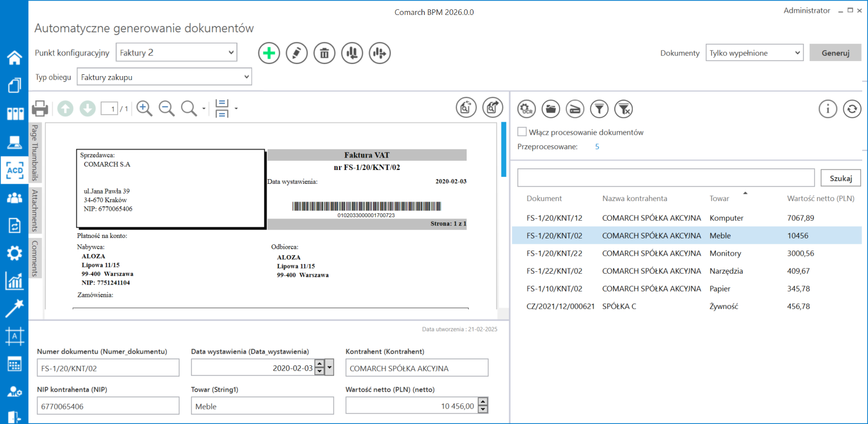Click the Generuj button
Screen dimensions: 868x424
click(x=836, y=53)
